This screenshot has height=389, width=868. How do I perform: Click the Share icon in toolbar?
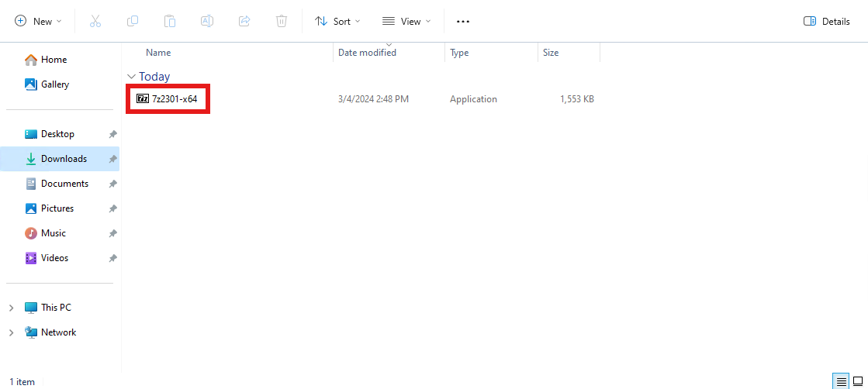tap(244, 21)
